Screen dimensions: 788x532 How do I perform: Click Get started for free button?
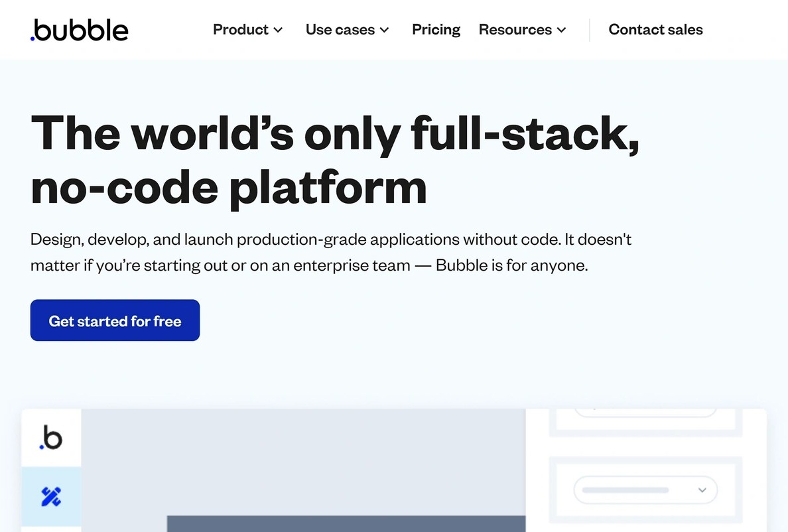pyautogui.click(x=115, y=320)
